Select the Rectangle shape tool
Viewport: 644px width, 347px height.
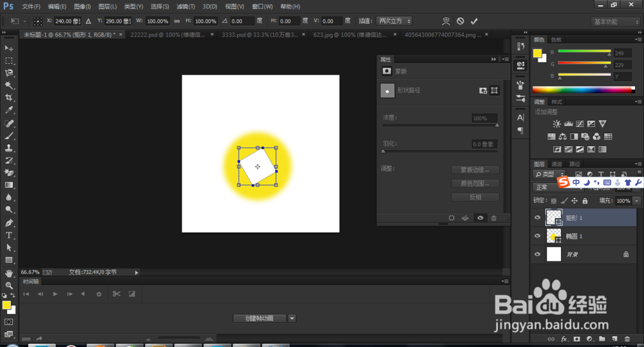(8, 260)
